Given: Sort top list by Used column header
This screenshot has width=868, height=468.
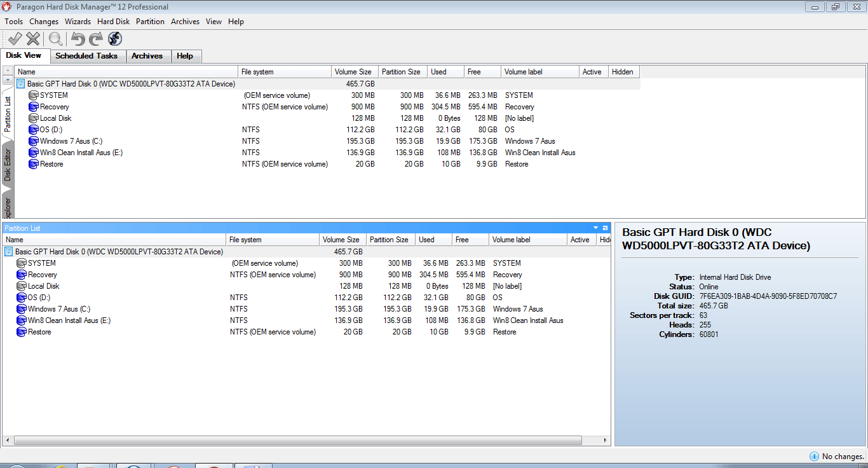Looking at the screenshot, I should point(445,72).
